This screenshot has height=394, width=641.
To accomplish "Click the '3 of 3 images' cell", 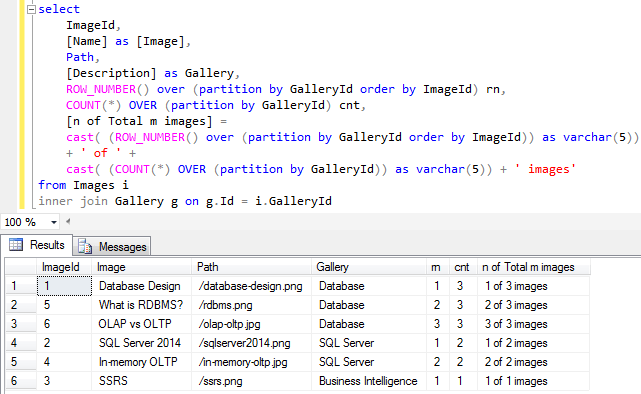I will click(x=533, y=324).
